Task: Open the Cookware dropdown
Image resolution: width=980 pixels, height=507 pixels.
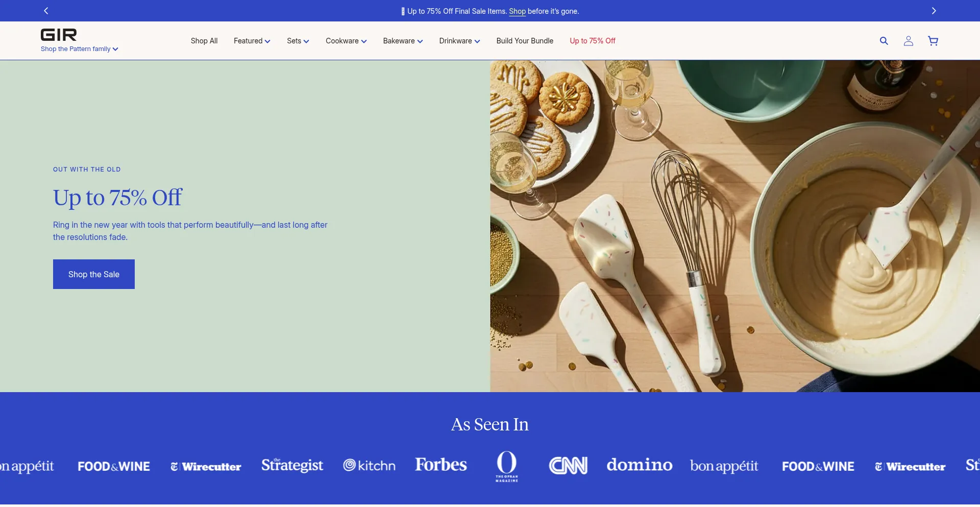Action: 346,41
